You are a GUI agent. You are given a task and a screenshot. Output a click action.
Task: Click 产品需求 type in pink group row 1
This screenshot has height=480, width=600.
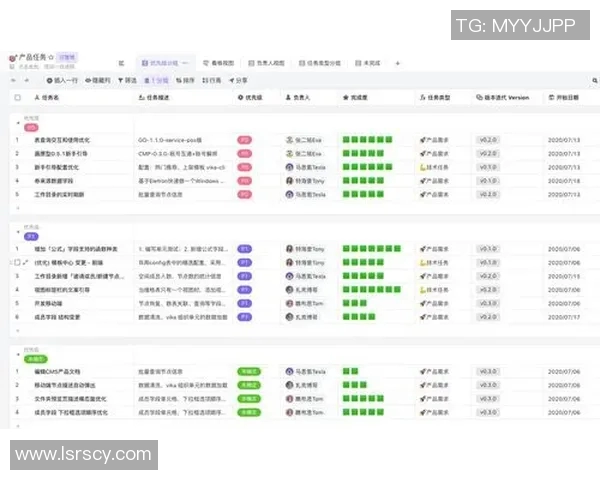click(434, 140)
